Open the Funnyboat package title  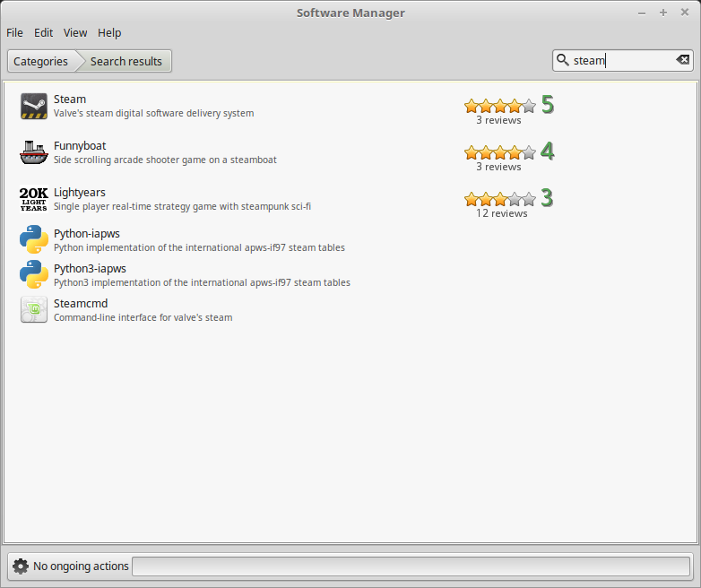[x=80, y=146]
